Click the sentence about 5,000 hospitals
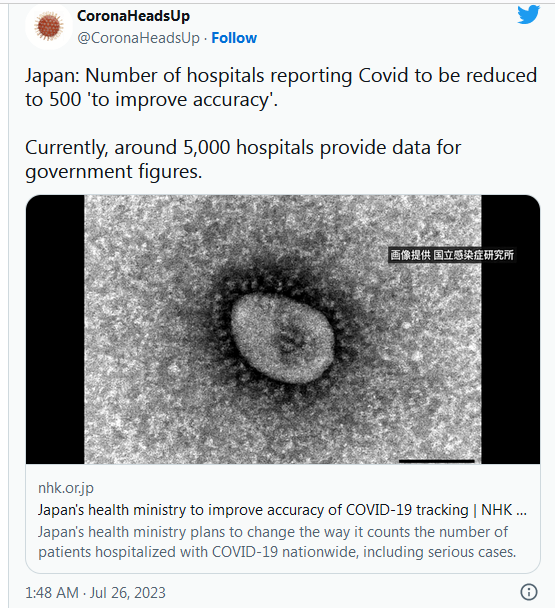 pos(243,159)
